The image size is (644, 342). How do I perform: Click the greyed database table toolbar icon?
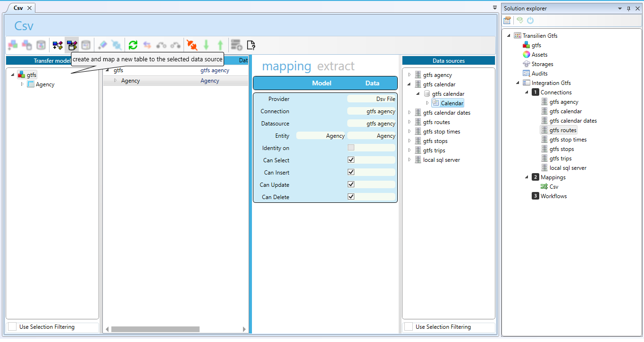(x=85, y=45)
